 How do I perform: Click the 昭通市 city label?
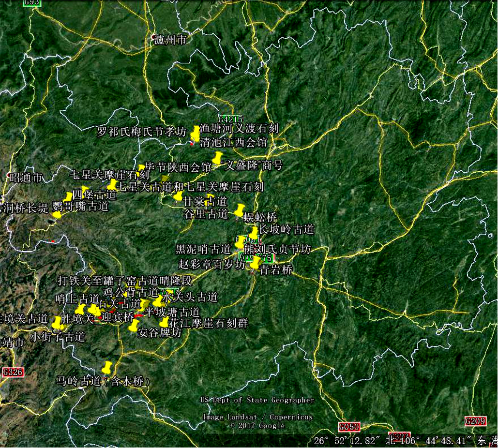pyautogui.click(x=25, y=178)
